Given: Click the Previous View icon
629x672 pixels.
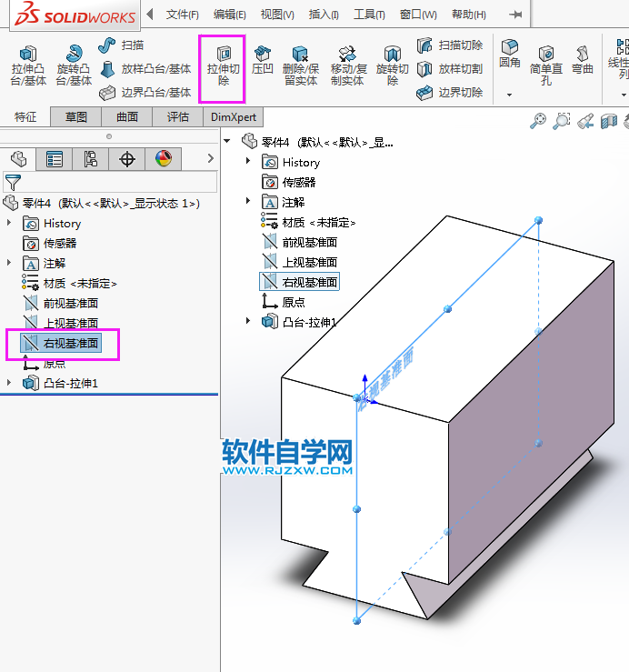Looking at the screenshot, I should [585, 121].
